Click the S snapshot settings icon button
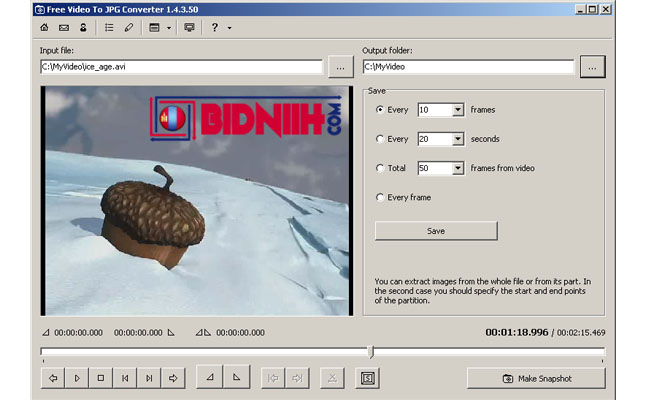This screenshot has width=650, height=400. pos(367,378)
